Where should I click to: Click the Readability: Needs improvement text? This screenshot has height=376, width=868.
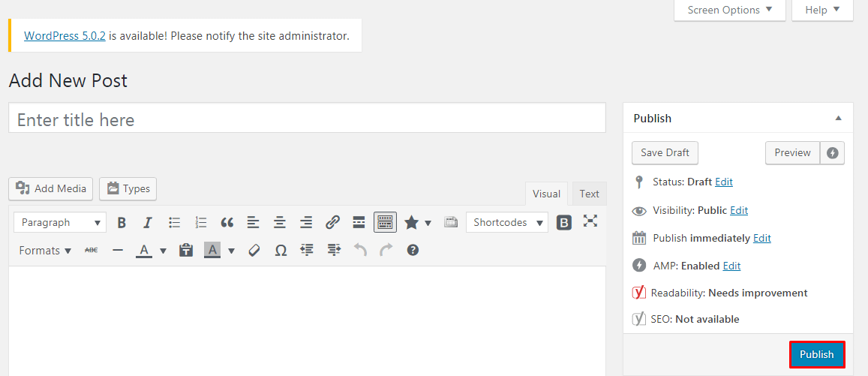pyautogui.click(x=729, y=293)
